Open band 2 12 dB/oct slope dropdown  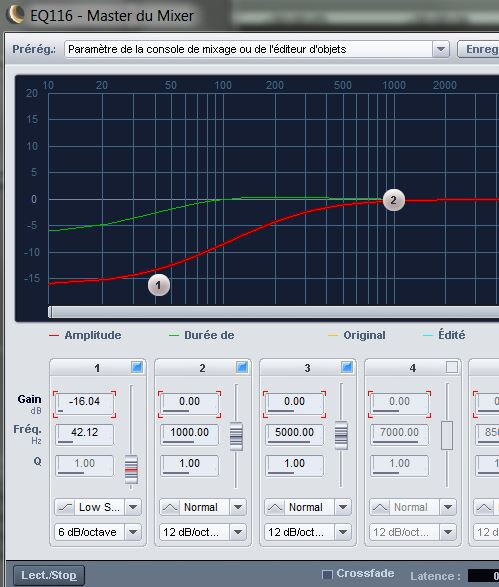coord(238,532)
